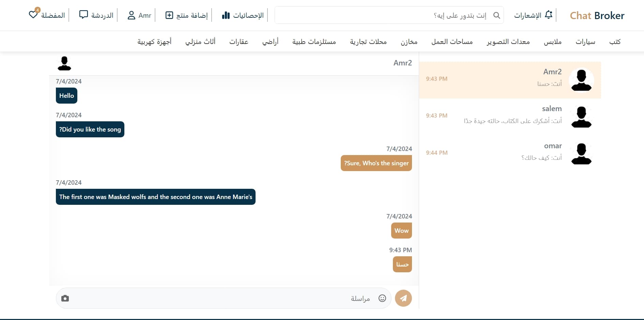Open the عقارات category
The image size is (644, 320).
(x=239, y=42)
